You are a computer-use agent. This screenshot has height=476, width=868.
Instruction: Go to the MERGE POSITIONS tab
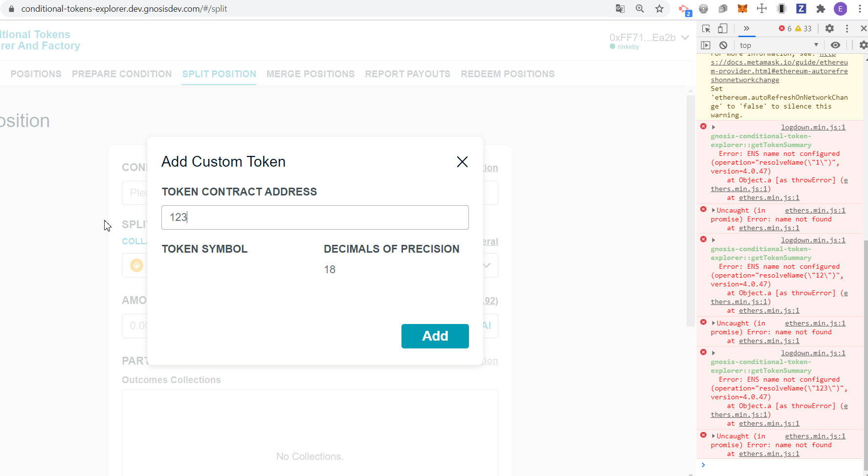(311, 74)
